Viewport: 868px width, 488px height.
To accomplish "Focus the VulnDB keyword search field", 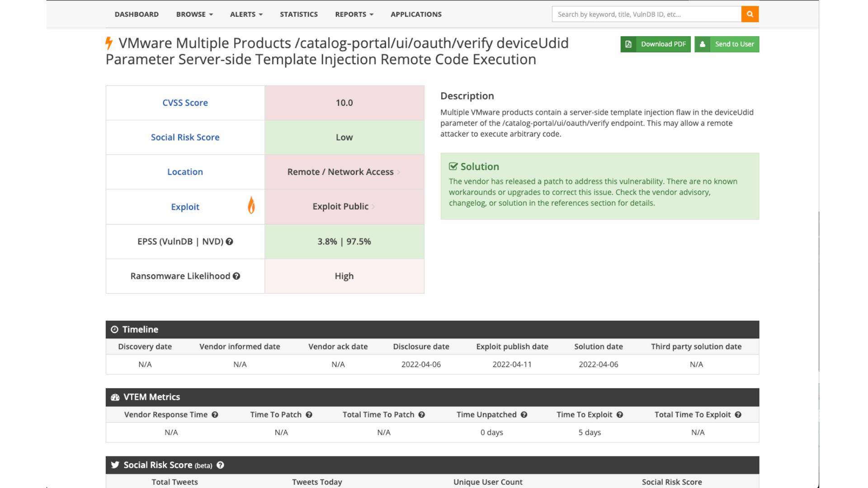I will 646,14.
